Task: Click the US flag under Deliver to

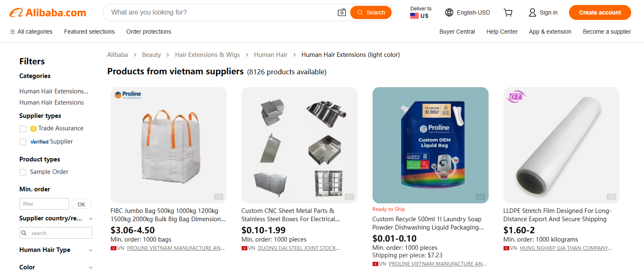Action: 414,15
